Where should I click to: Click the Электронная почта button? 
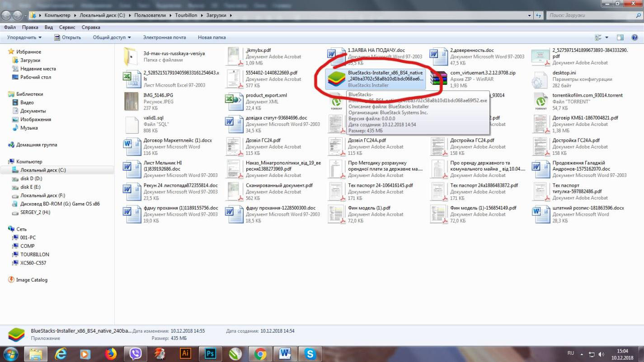tap(165, 37)
